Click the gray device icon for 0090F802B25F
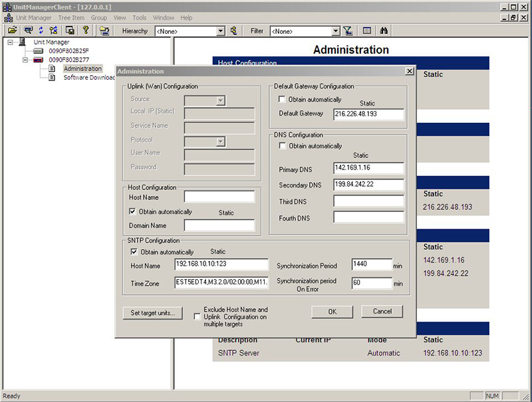 click(38, 51)
